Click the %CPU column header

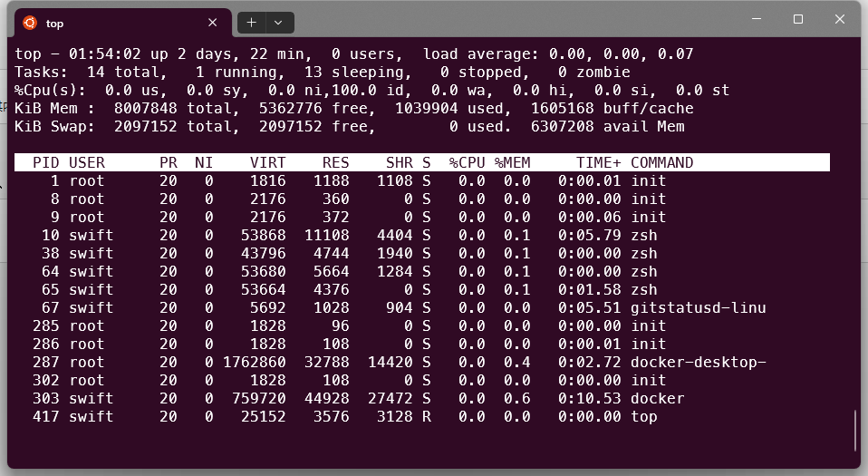point(468,163)
